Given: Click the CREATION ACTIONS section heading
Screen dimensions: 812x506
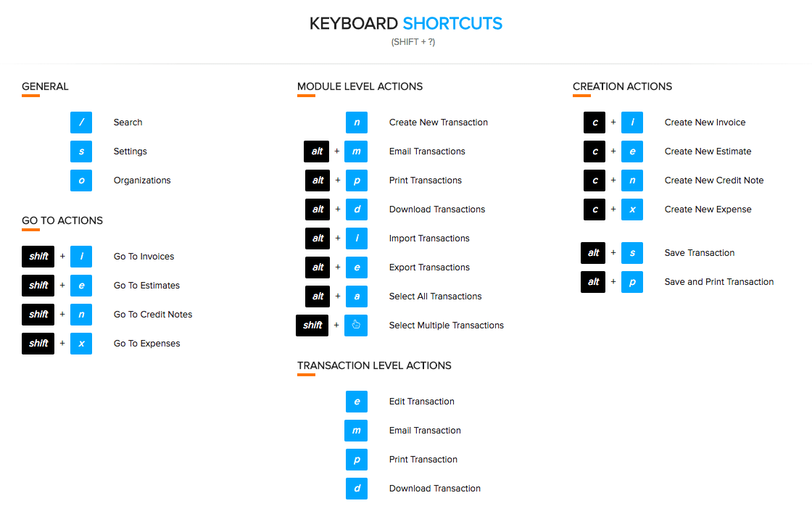Looking at the screenshot, I should 622,86.
